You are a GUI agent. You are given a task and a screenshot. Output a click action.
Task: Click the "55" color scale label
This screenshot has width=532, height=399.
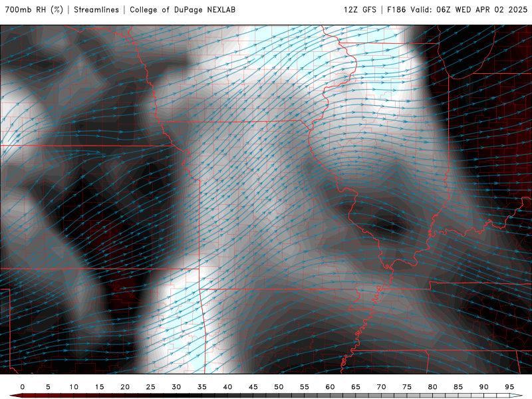(305, 387)
